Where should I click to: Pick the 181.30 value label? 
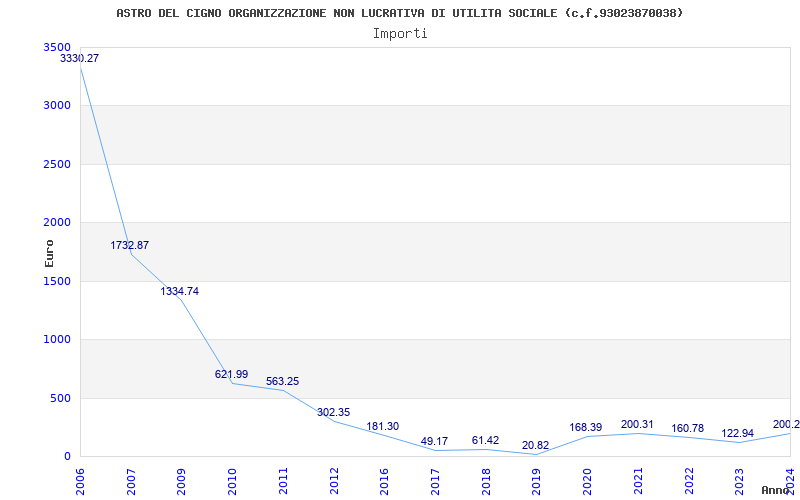pos(383,426)
